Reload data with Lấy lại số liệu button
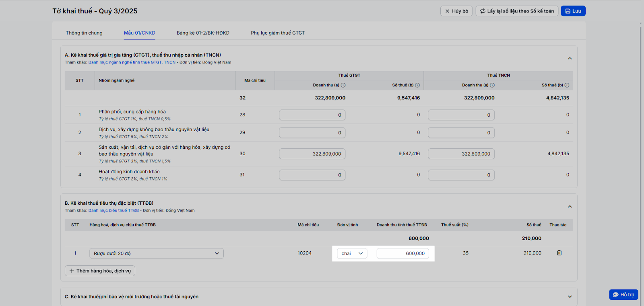The image size is (644, 306). [516, 11]
